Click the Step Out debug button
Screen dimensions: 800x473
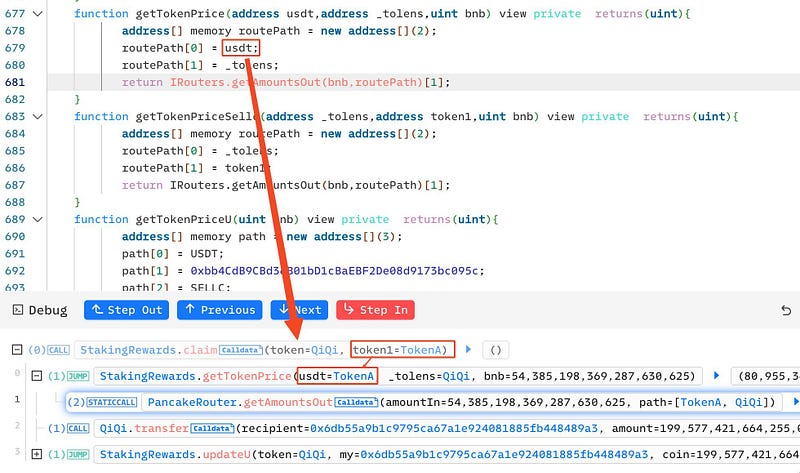click(126, 310)
